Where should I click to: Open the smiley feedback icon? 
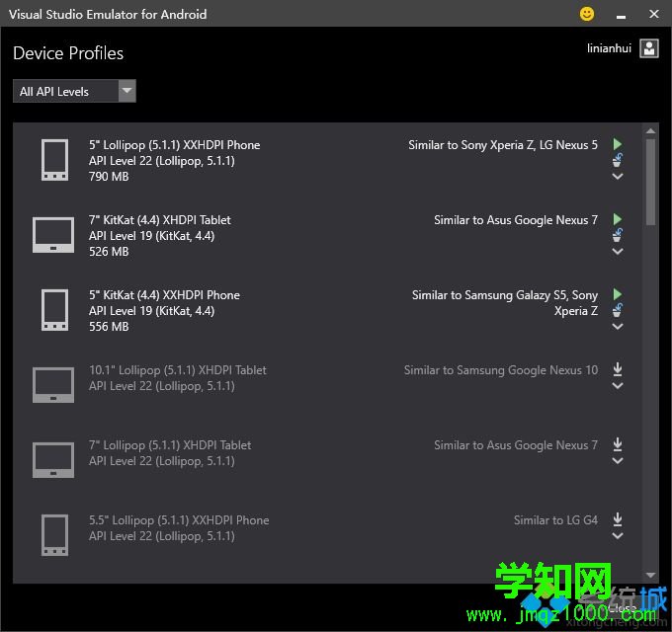tap(587, 14)
